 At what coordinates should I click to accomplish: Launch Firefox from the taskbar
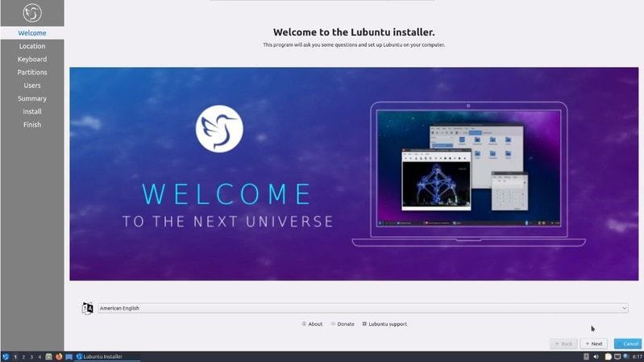coord(59,356)
